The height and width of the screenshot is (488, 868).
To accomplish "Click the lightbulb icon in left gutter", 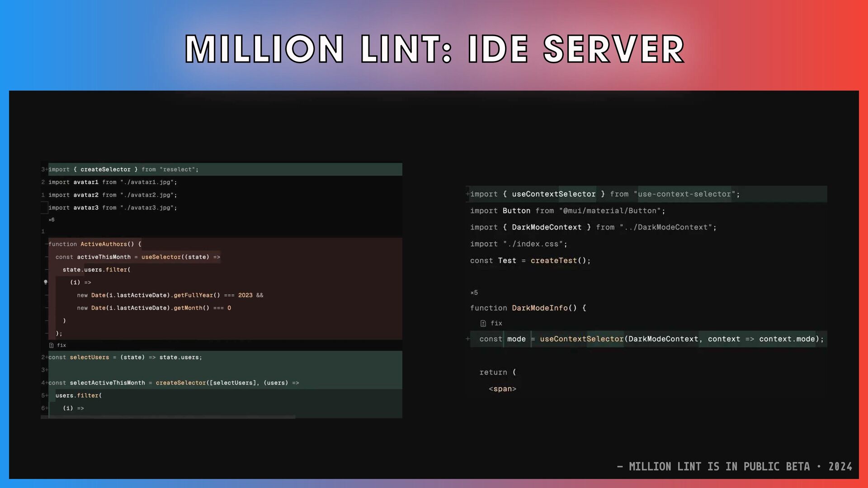I will point(46,282).
